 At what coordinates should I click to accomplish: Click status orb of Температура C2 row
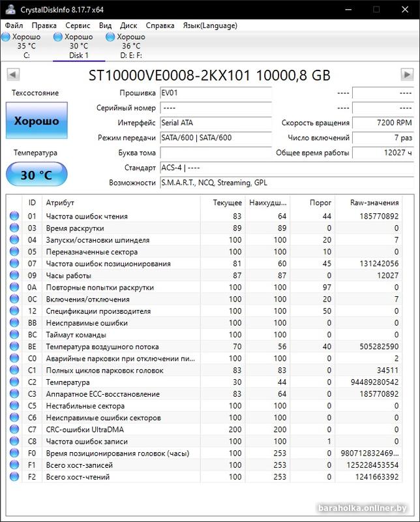click(14, 382)
